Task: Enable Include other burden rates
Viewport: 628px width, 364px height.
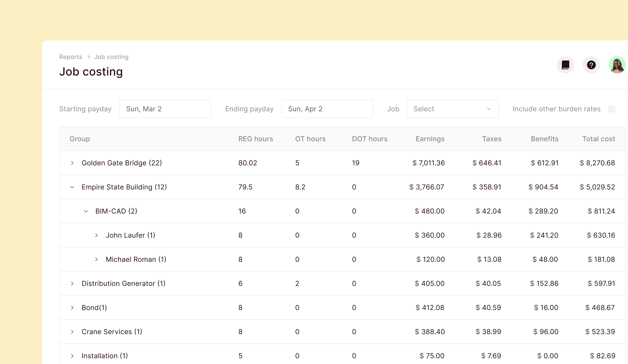Action: click(x=612, y=109)
